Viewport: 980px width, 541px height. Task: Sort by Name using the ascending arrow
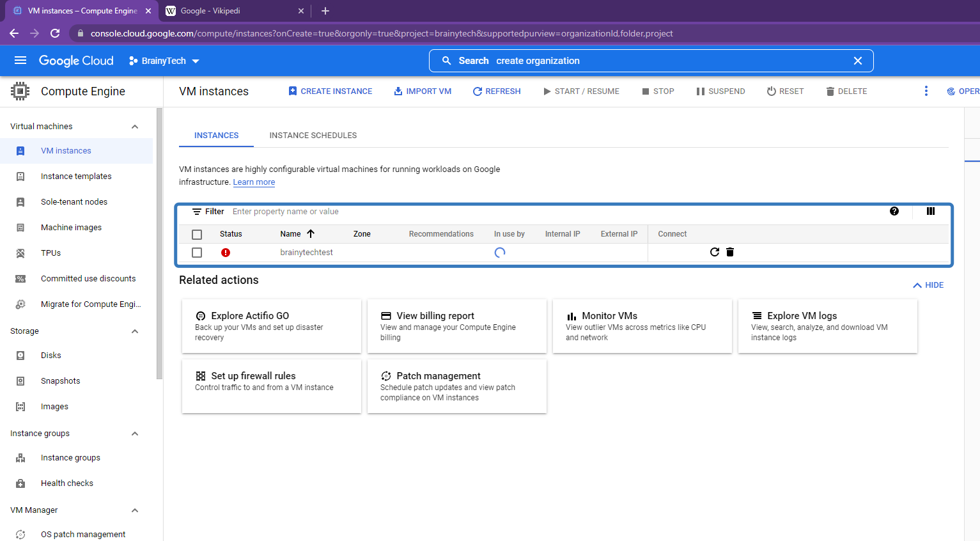(311, 233)
